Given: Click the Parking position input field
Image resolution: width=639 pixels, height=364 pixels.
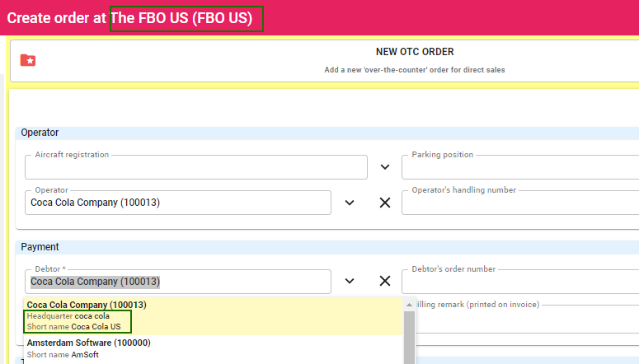Looking at the screenshot, I should 520,167.
